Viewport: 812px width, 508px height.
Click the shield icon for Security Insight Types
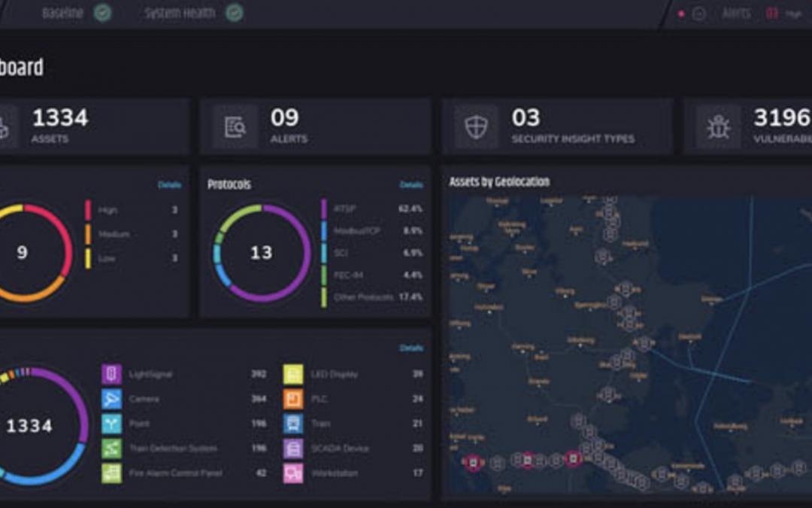tap(476, 126)
